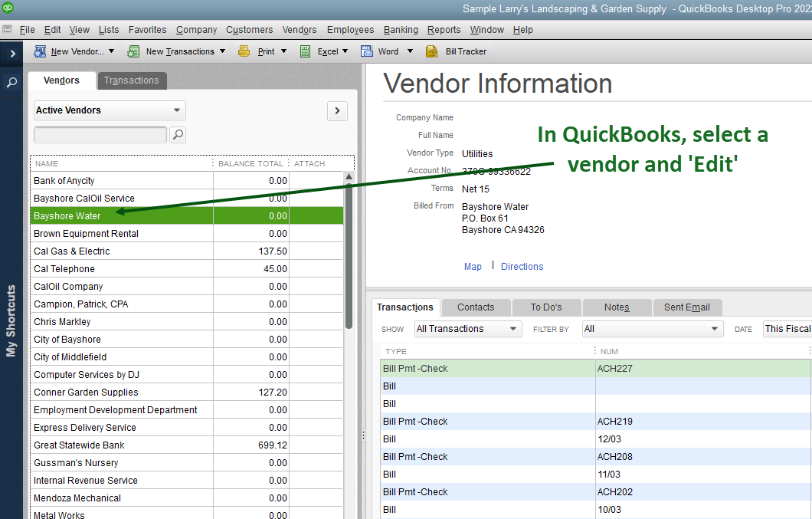Click the TYPE column header

click(x=486, y=351)
